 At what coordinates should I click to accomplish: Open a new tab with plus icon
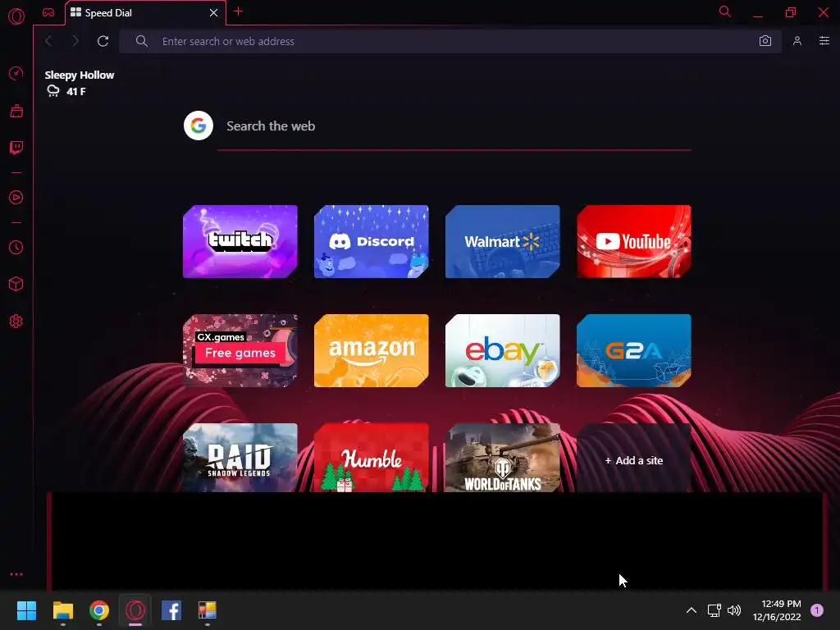239,11
